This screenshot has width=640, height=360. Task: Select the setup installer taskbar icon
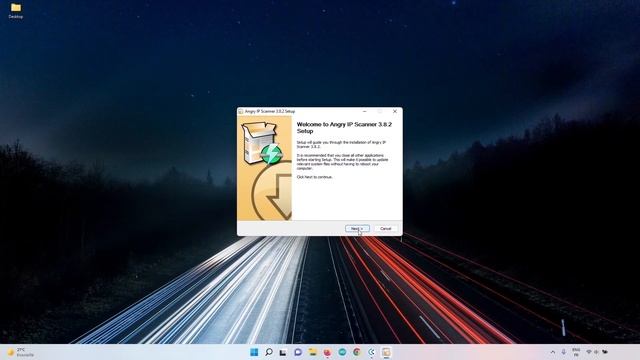386,352
